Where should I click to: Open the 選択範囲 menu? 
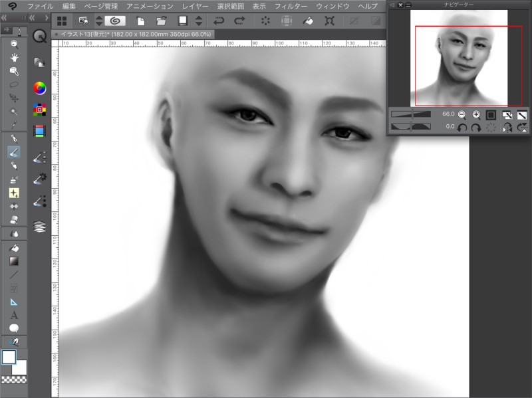[230, 6]
